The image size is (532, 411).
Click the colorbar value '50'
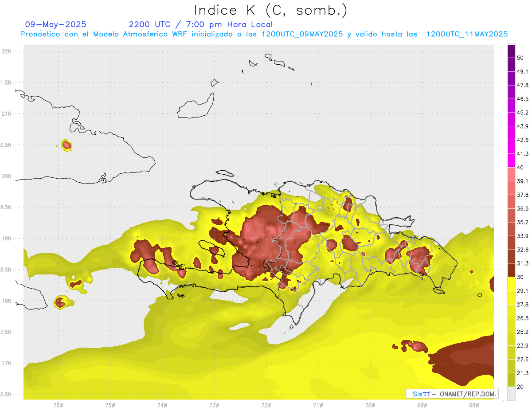520,58
